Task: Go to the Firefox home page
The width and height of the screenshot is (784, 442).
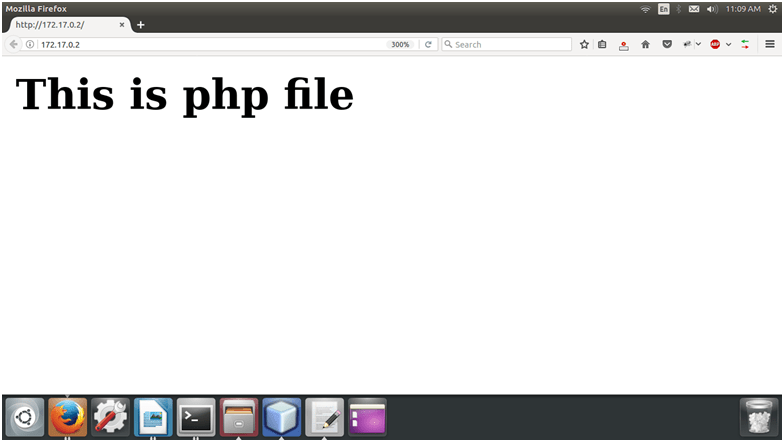Action: click(646, 44)
